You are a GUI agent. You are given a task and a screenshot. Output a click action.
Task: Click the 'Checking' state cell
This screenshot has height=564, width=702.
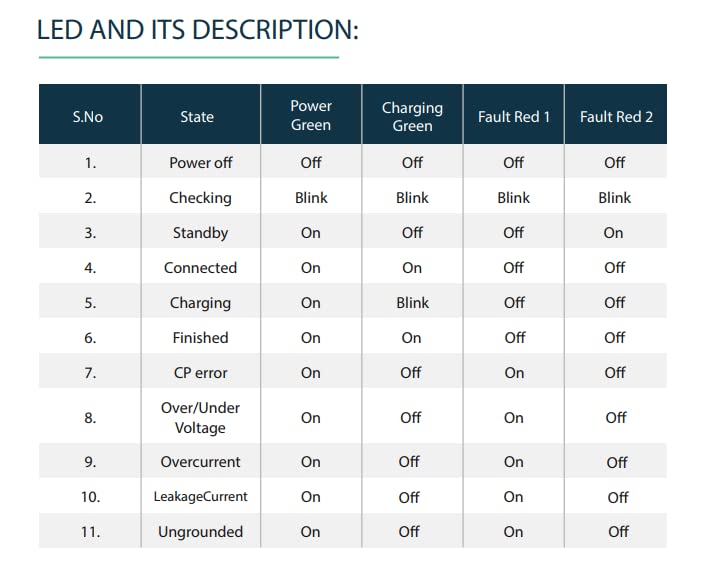(x=200, y=198)
